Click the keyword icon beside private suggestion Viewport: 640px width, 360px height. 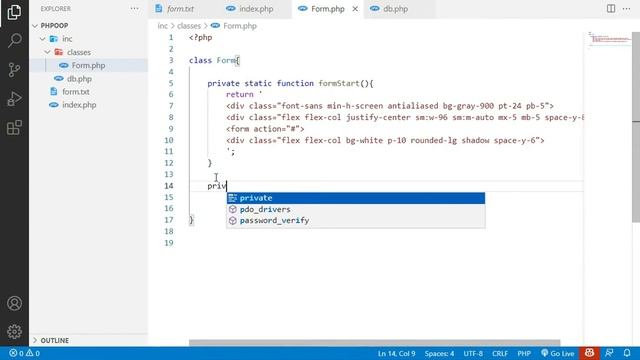[233, 198]
